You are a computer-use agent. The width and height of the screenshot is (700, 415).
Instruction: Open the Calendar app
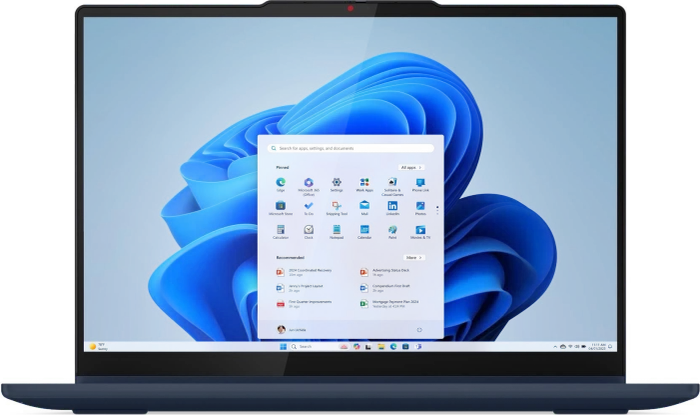(x=364, y=230)
